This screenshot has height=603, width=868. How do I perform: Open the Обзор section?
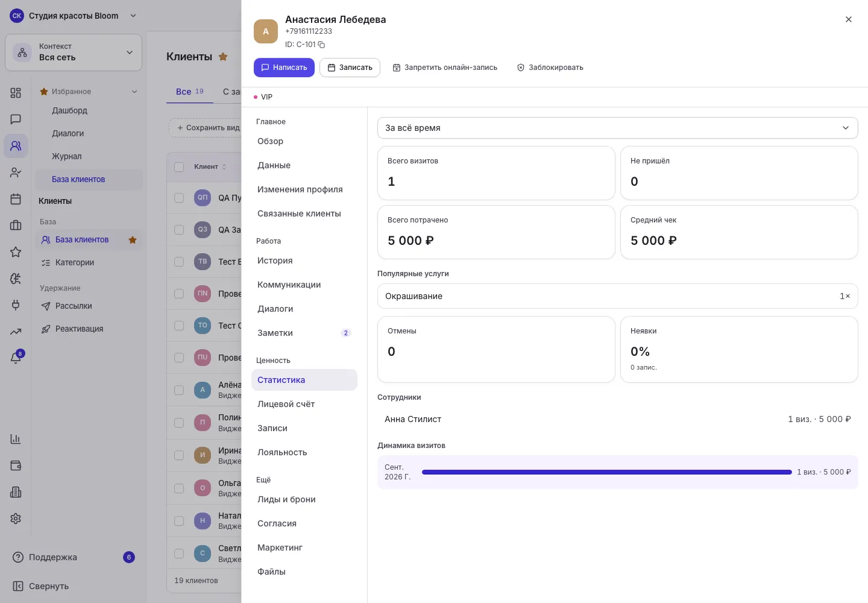(x=304, y=141)
